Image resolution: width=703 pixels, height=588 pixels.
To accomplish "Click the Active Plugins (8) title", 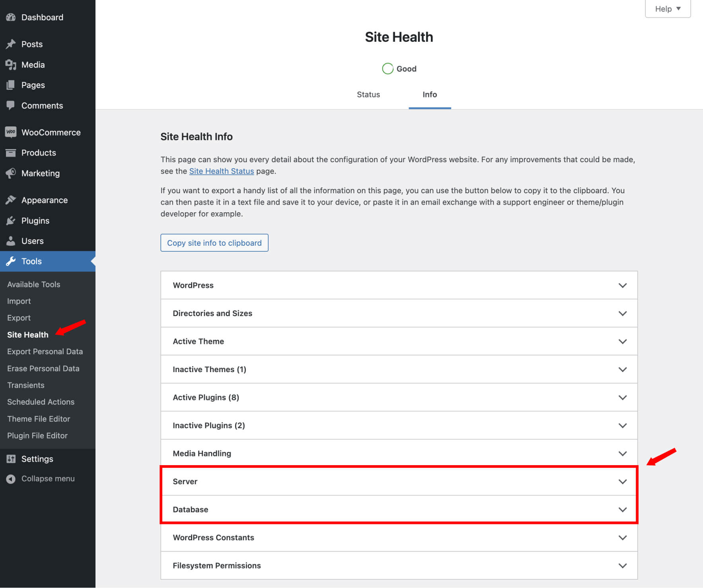I will pyautogui.click(x=206, y=398).
